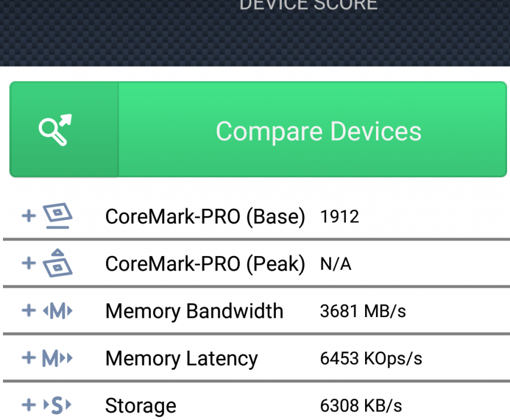510x420 pixels.
Task: Click the CoreMark-PRO Peak benchmark icon
Action: click(x=57, y=263)
